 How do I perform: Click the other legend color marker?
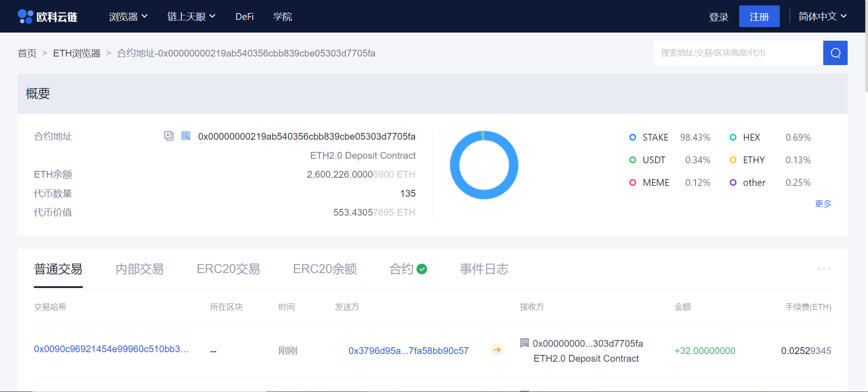pyautogui.click(x=733, y=182)
